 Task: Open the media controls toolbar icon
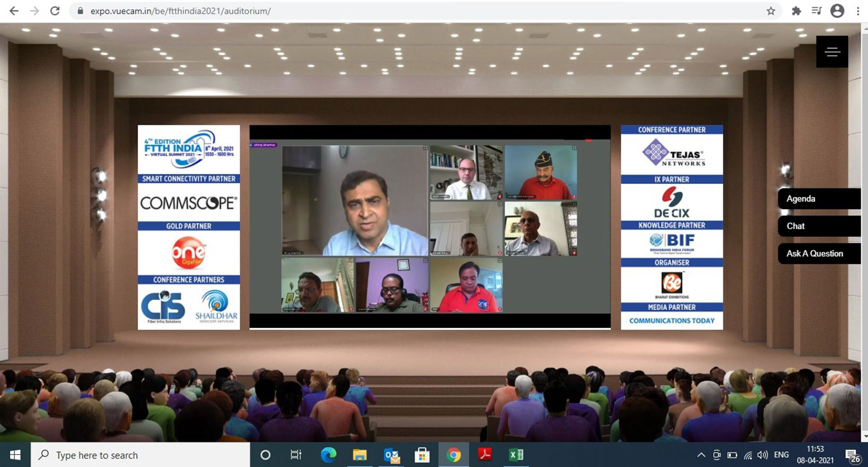tap(817, 11)
